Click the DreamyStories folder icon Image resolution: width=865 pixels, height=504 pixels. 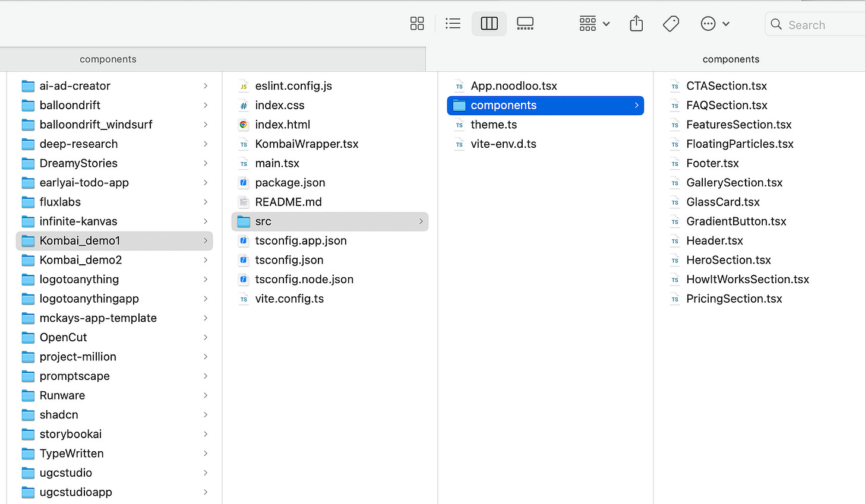28,163
